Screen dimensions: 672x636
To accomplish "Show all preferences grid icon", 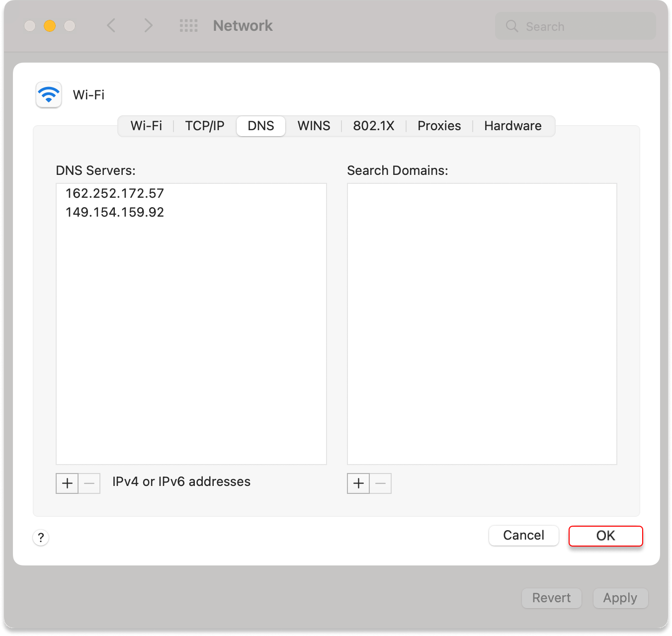I will click(188, 26).
